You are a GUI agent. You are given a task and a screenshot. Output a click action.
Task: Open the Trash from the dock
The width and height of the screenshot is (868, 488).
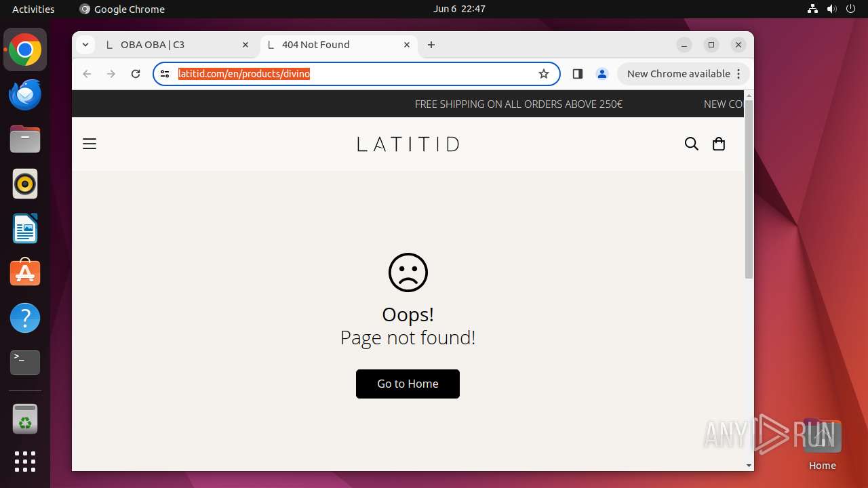25,420
